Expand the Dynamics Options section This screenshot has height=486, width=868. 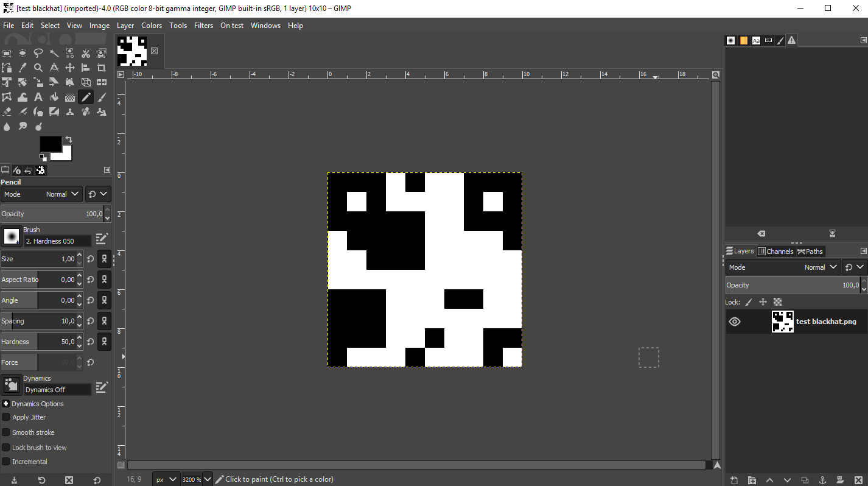(x=5, y=404)
